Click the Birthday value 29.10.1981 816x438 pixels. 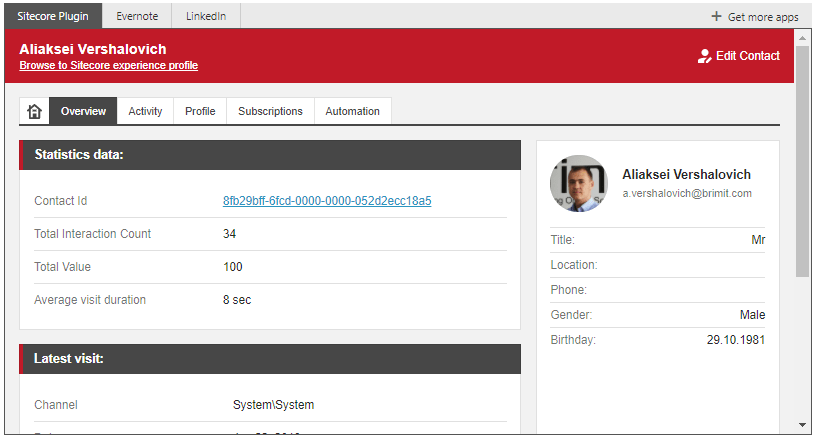(736, 340)
